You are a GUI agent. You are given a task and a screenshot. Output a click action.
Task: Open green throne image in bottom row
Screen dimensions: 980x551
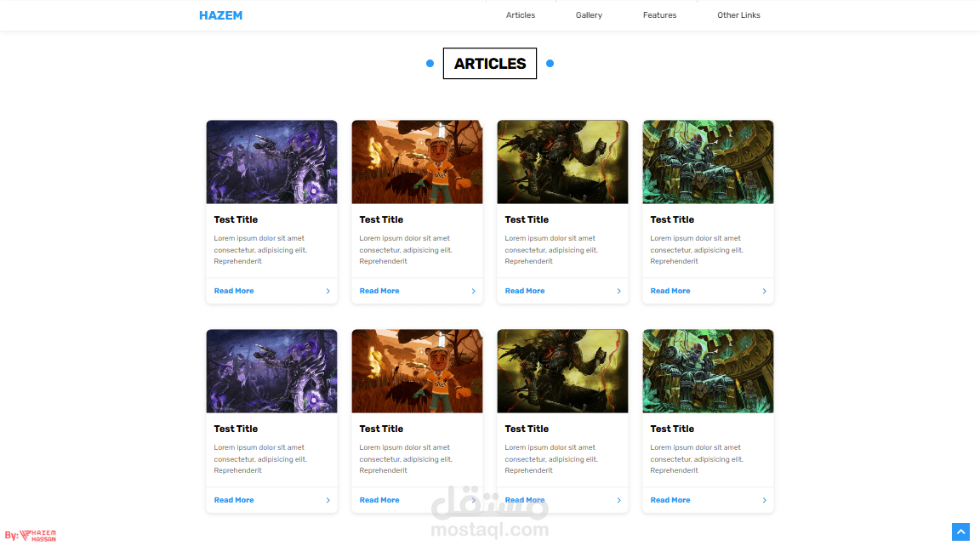click(x=708, y=371)
